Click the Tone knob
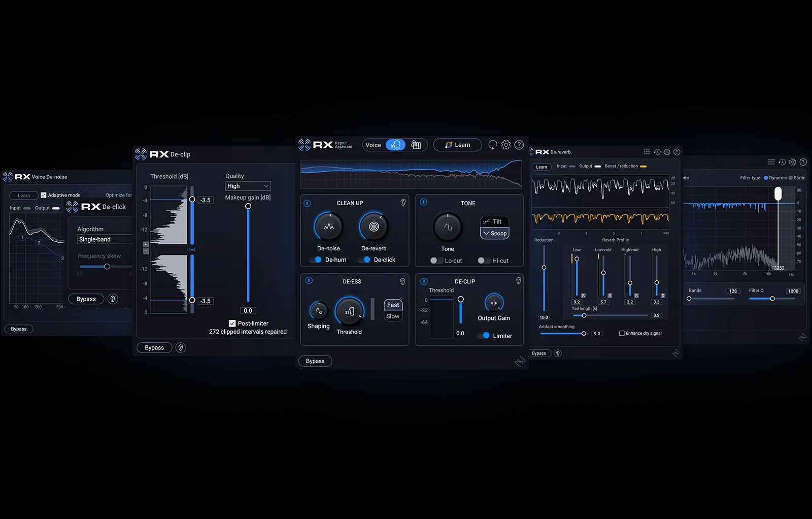The image size is (812, 519). click(448, 227)
